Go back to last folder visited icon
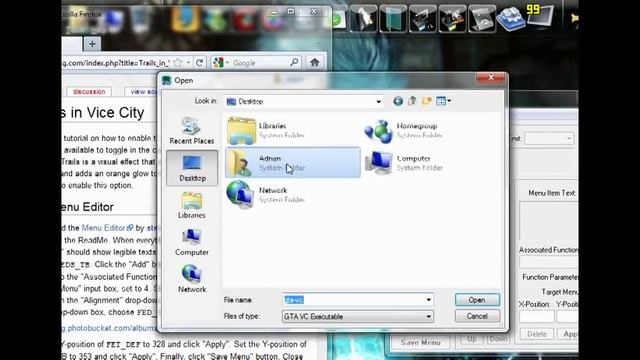The height and width of the screenshot is (360, 640). (x=398, y=101)
